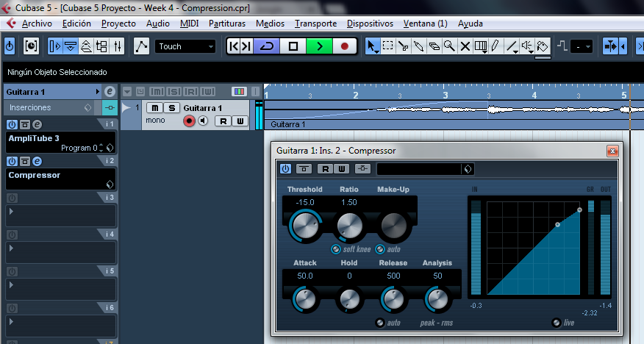Open the Touch automation mode dropdown

coord(185,46)
